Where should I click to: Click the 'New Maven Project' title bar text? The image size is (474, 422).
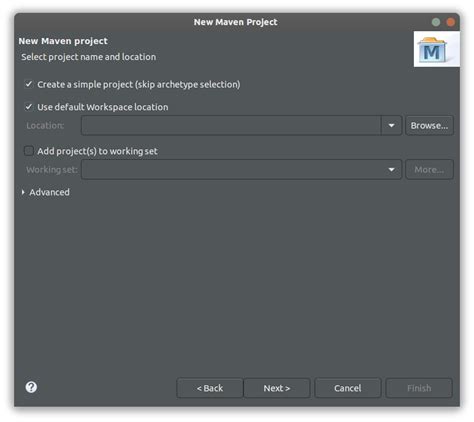[235, 22]
